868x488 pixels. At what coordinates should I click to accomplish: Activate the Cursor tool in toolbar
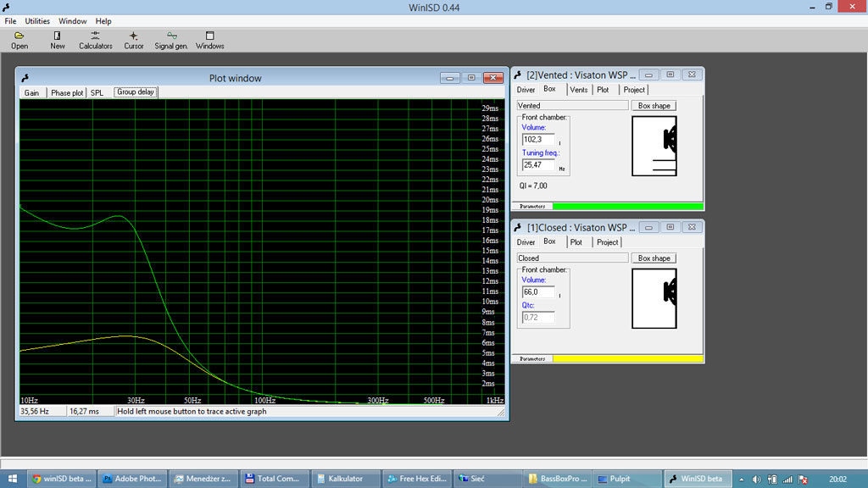click(x=133, y=40)
